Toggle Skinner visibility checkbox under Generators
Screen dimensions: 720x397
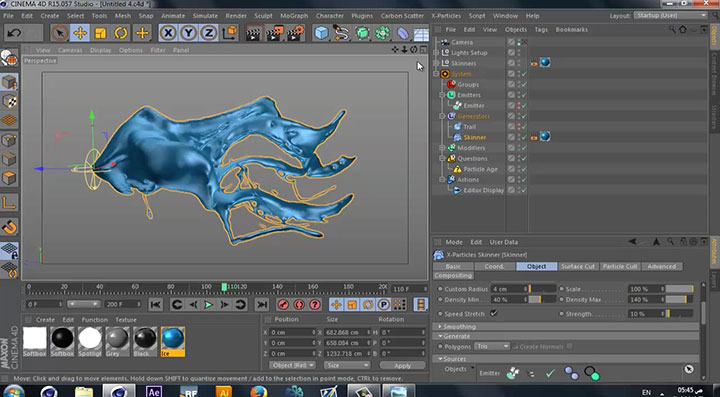click(511, 137)
